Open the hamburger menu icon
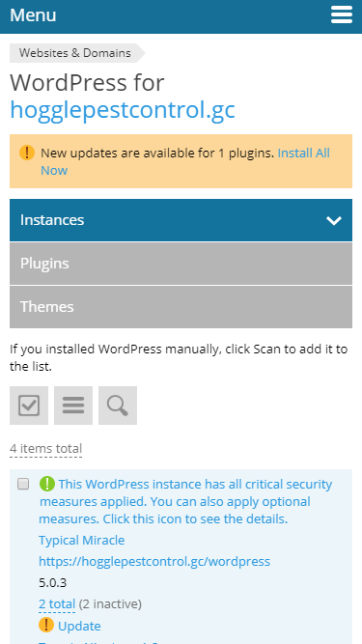Image resolution: width=362 pixels, height=644 pixels. coord(342,14)
